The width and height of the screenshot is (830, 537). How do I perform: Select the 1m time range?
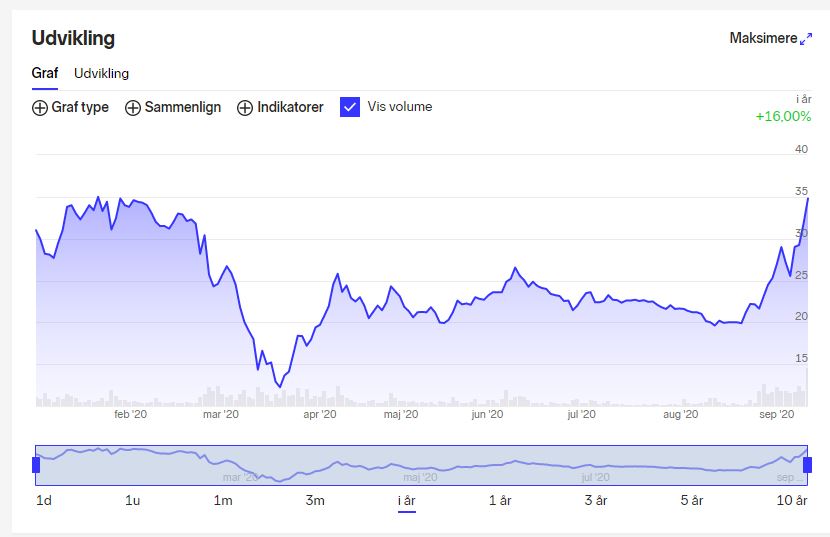223,500
